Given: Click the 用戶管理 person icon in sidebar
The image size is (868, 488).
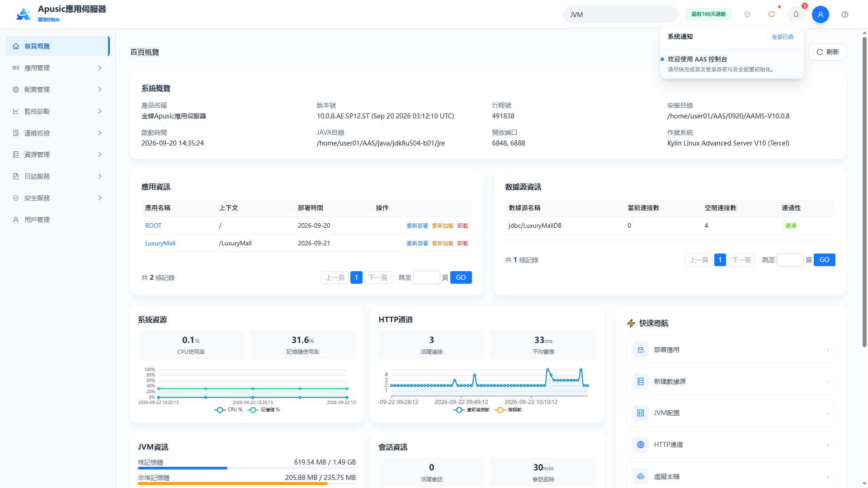Looking at the screenshot, I should [16, 220].
